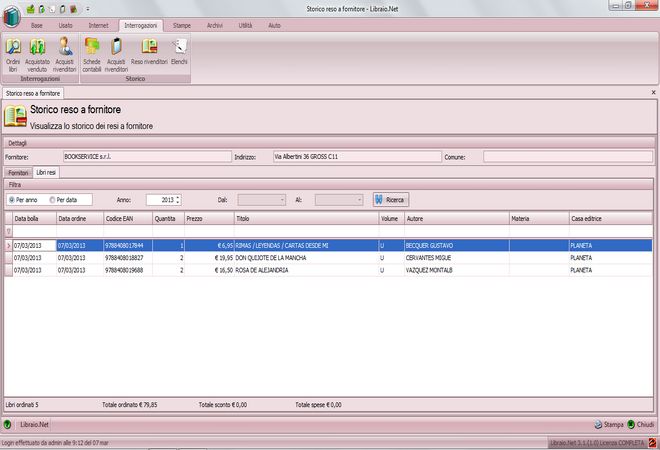This screenshot has height=450, width=660.
Task: Click the Acquistato venduto icon
Action: pyautogui.click(x=38, y=50)
